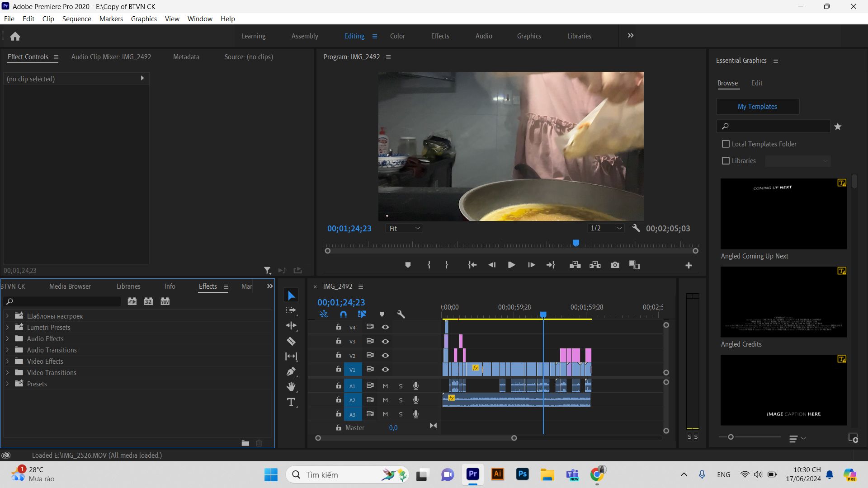Open Timeline Display Settings wrench
Image resolution: width=868 pixels, height=488 pixels.
[x=401, y=314]
